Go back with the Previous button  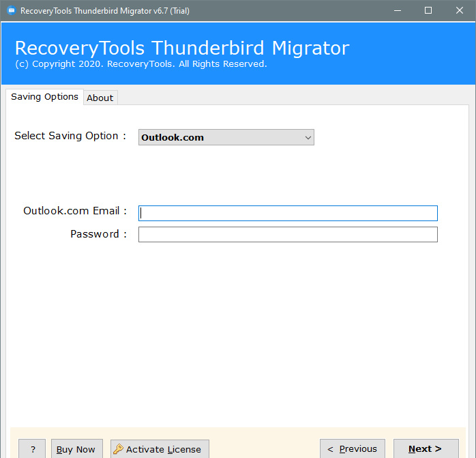pos(353,448)
